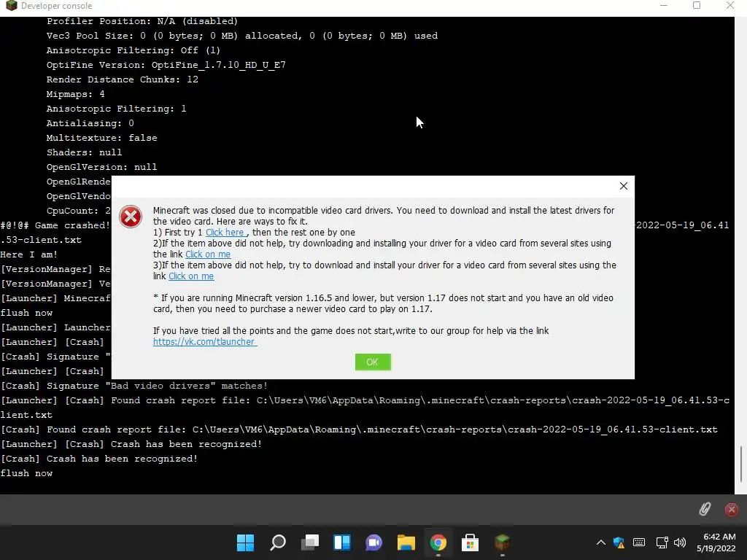
Task: Click the Windows Security tray icon
Action: 619,542
